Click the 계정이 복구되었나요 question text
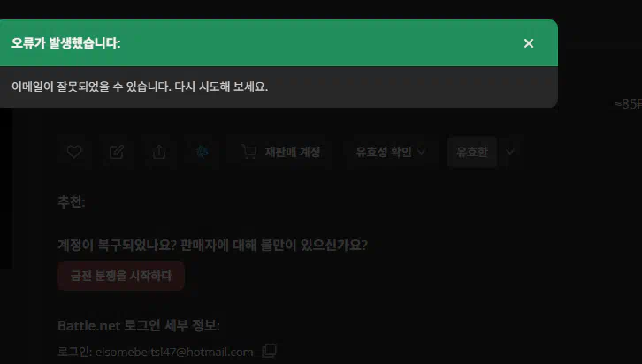The height and width of the screenshot is (364, 642). click(212, 245)
